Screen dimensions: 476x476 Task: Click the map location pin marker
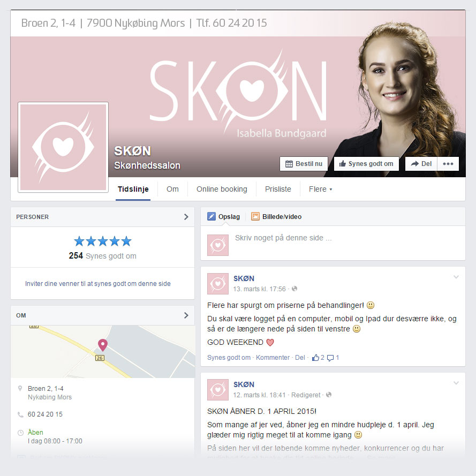point(103,345)
